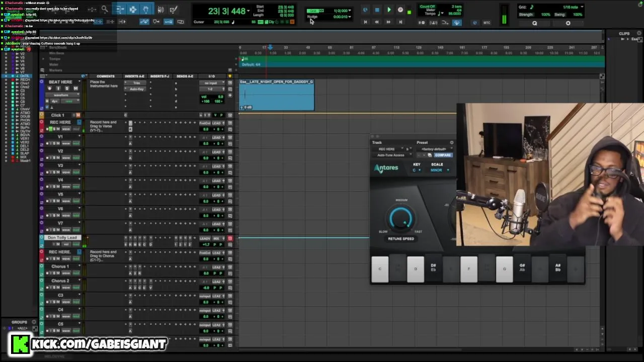Click the Online button beside Stop
This screenshot has width=644, height=362.
(365, 10)
